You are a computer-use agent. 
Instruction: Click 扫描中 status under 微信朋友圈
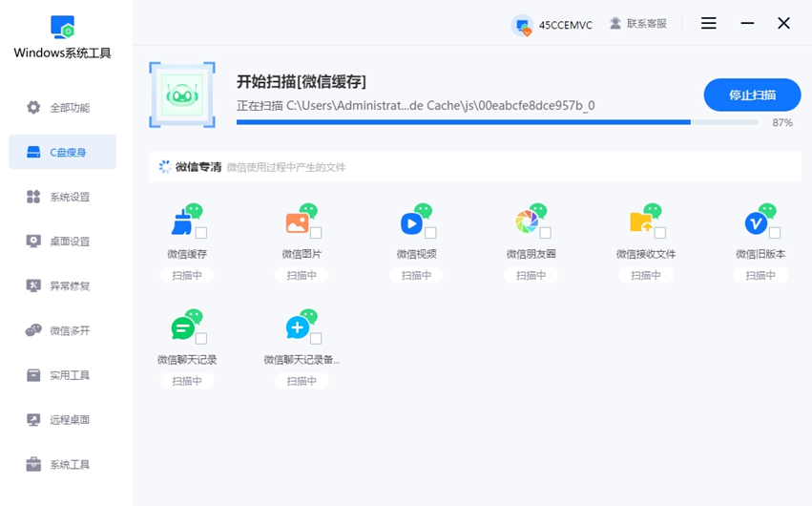pos(531,275)
